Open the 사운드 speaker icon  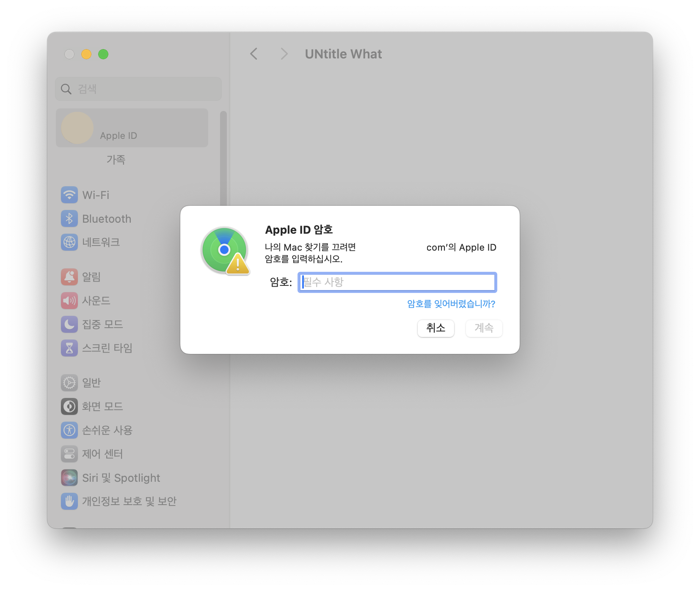click(69, 301)
